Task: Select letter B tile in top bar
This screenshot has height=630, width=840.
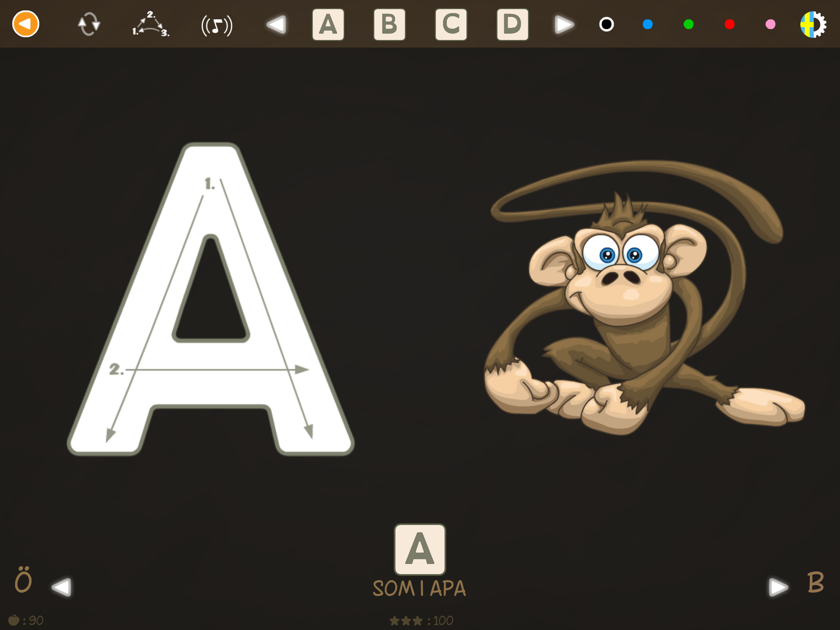Action: [389, 25]
